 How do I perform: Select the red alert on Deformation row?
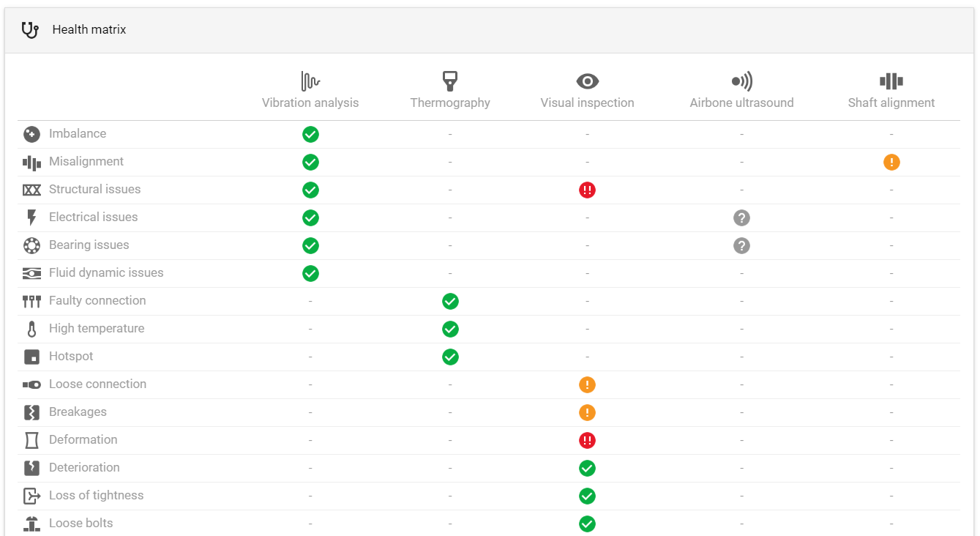point(587,440)
